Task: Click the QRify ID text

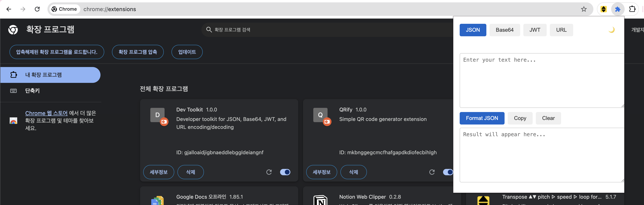Action: tap(388, 152)
